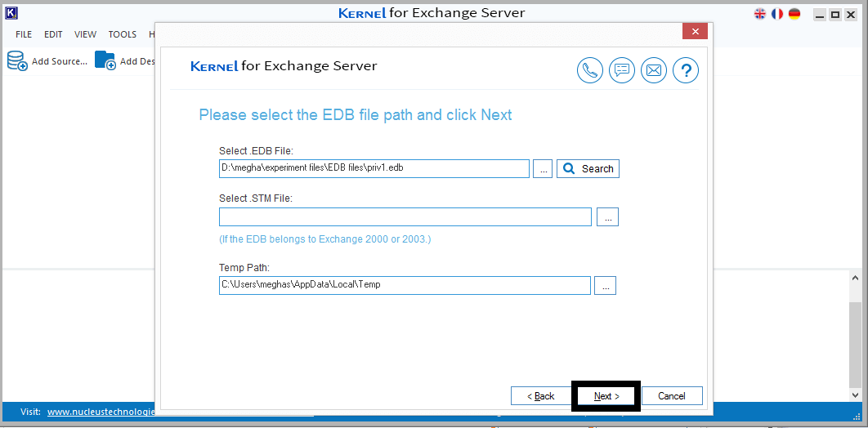This screenshot has height=428, width=868.
Task: Click the Select .EDB File path field
Action: coord(374,168)
